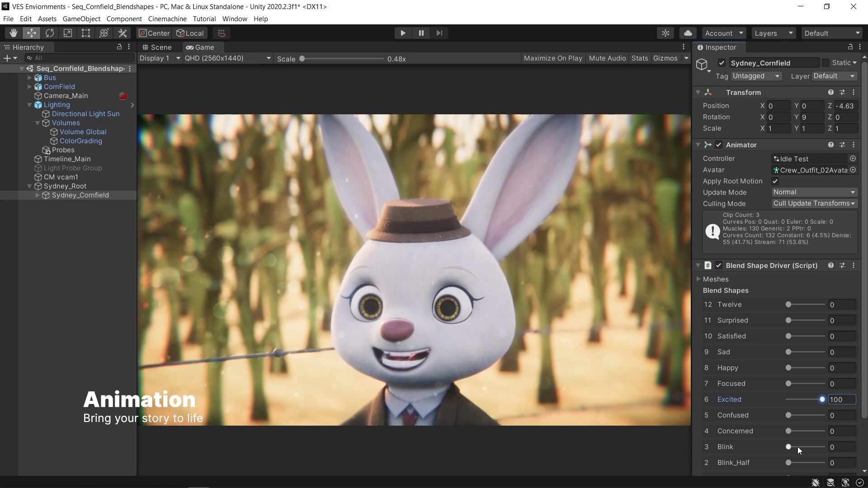The width and height of the screenshot is (868, 488).
Task: Expand the Meshes foldout
Action: pos(698,279)
